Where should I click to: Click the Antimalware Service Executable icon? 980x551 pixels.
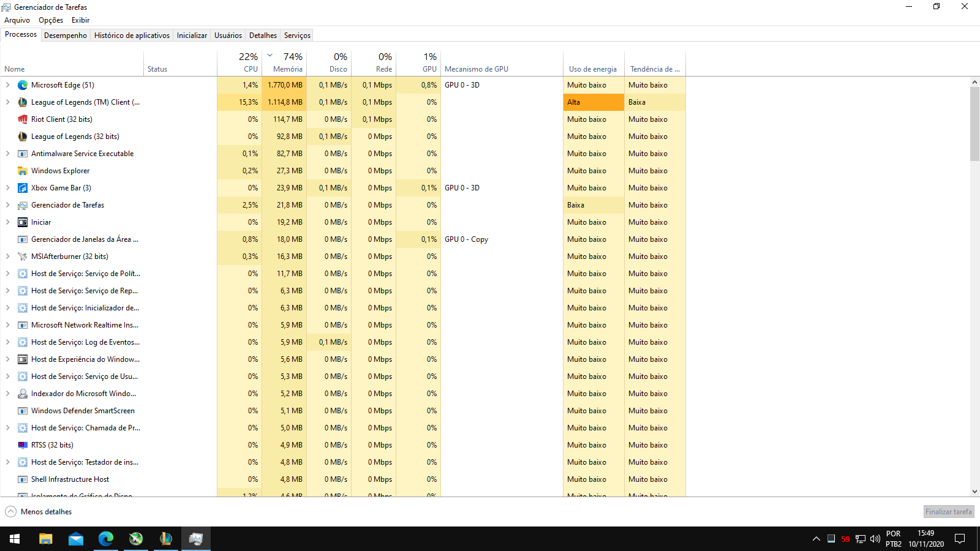(23, 154)
